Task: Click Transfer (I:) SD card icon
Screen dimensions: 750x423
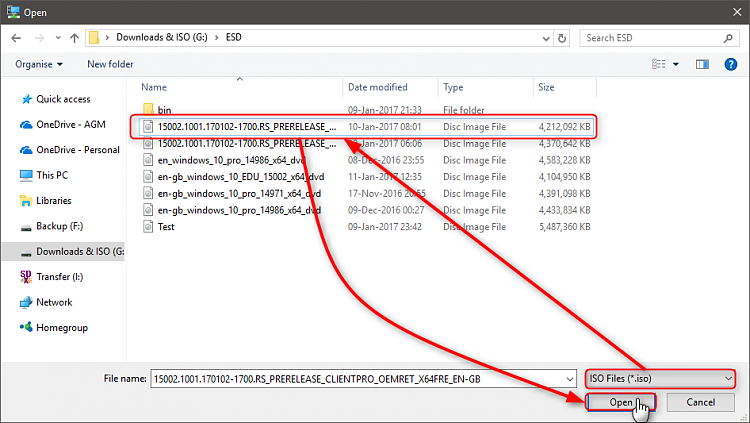Action: point(26,277)
